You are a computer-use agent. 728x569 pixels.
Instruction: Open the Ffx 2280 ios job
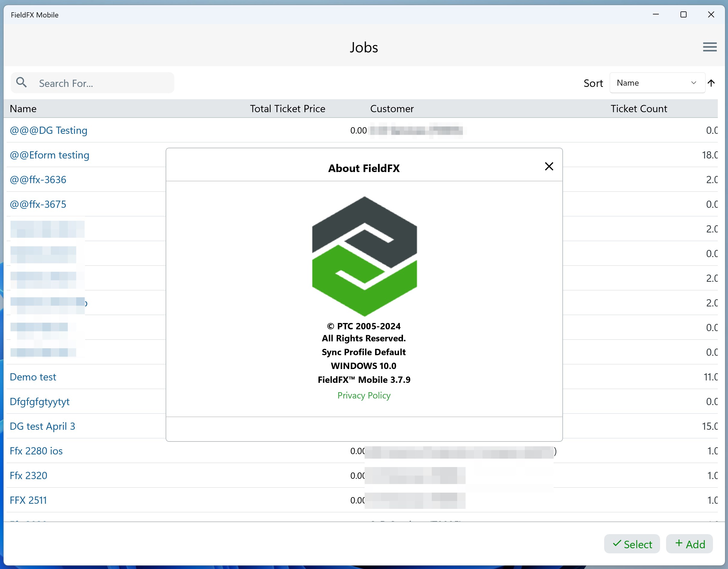pos(36,451)
